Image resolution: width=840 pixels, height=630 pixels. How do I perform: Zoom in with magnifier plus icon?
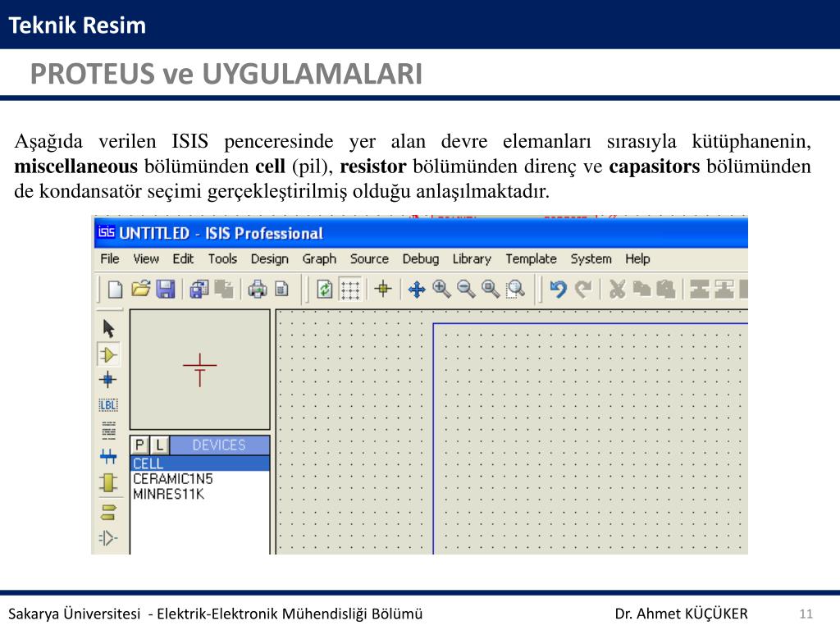[441, 289]
